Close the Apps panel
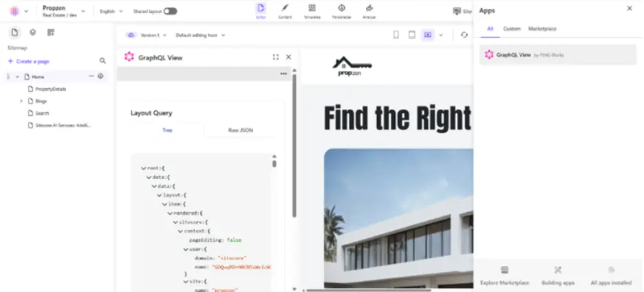 630,8
